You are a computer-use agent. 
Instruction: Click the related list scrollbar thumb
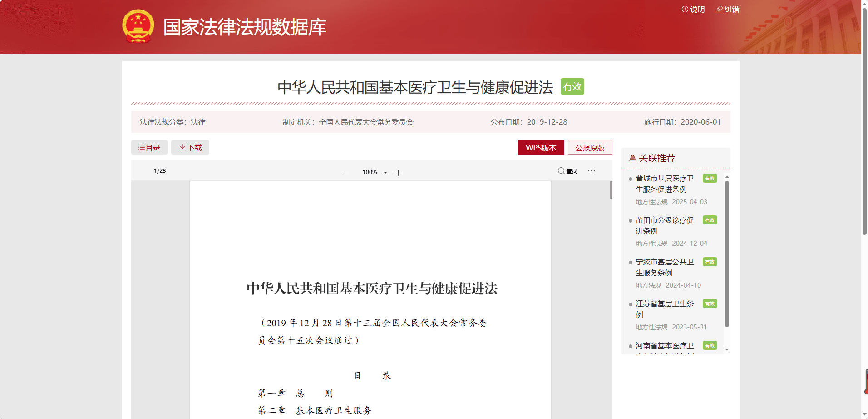(727, 254)
